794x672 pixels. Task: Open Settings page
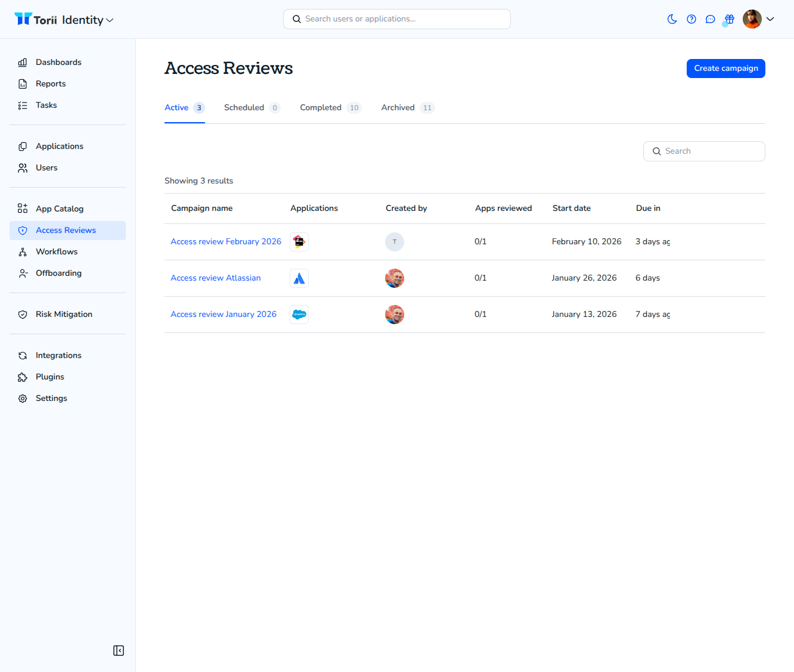pyautogui.click(x=67, y=398)
